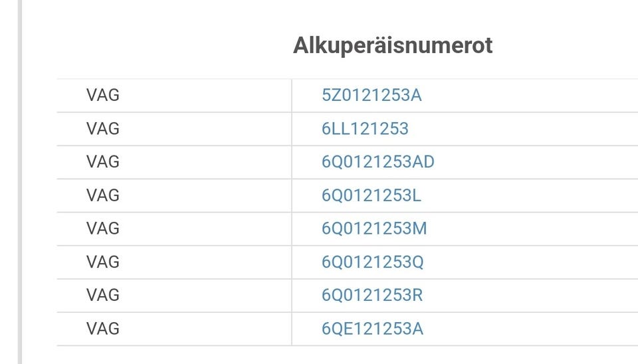Screen dimensions: 638x364
Task: Click the VAG label beside 5Z0121253A
Action: [x=103, y=96]
